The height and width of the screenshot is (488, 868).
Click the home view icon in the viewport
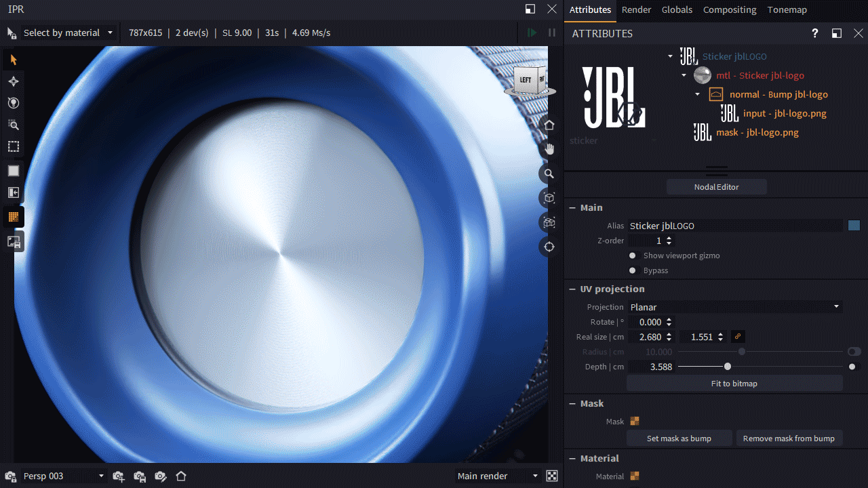[x=549, y=125]
